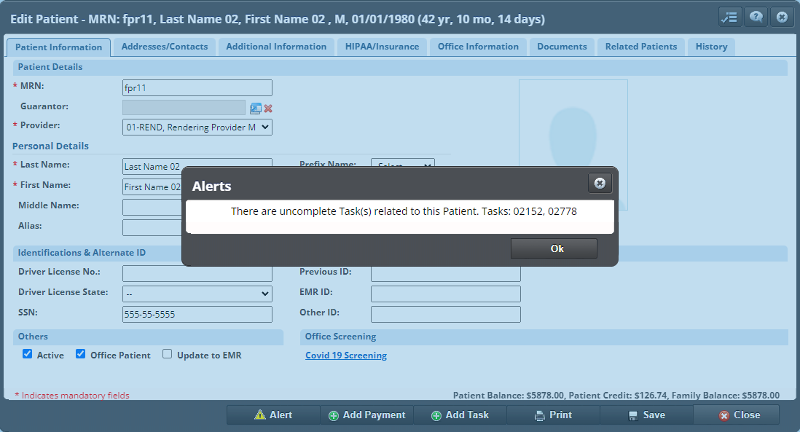Switch to the HIPAA/Insurance tab
This screenshot has height=432, width=800.
pyautogui.click(x=384, y=47)
